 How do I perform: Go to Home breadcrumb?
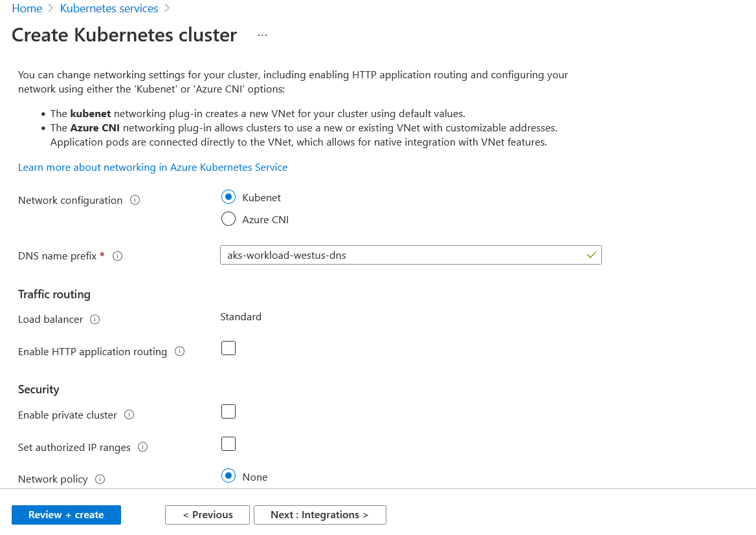pos(27,8)
